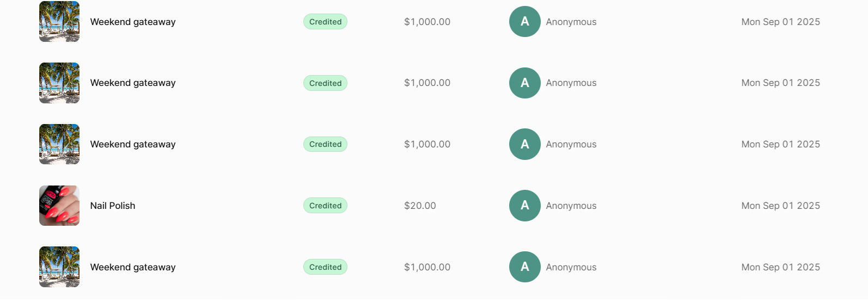This screenshot has width=868, height=303.
Task: Click the Nail Polish product thumbnail
Action: tap(59, 206)
